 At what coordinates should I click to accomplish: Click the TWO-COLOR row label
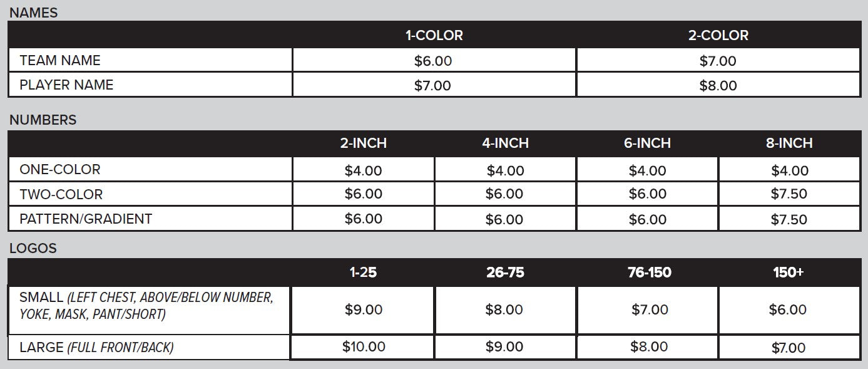coord(61,194)
